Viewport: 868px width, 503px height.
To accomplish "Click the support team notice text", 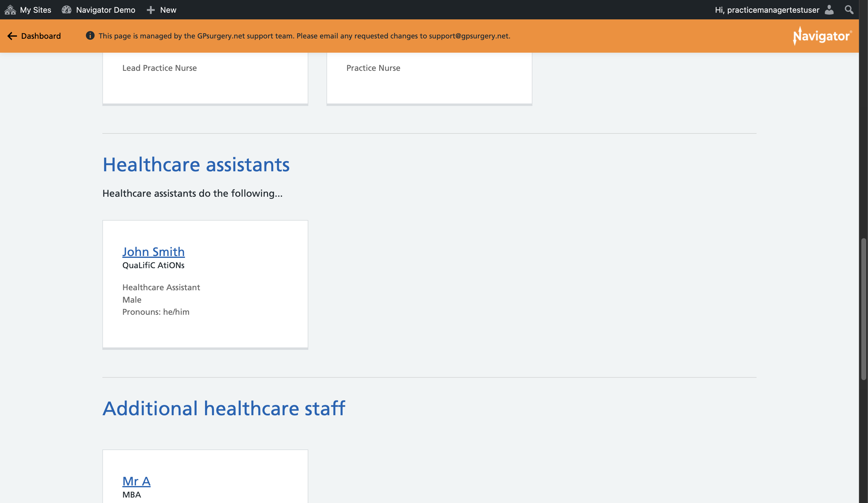I will pyautogui.click(x=304, y=36).
